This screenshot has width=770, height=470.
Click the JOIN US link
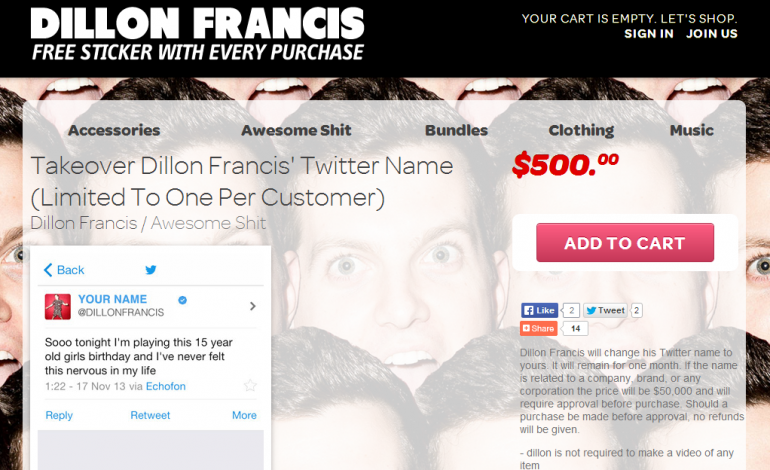[712, 34]
